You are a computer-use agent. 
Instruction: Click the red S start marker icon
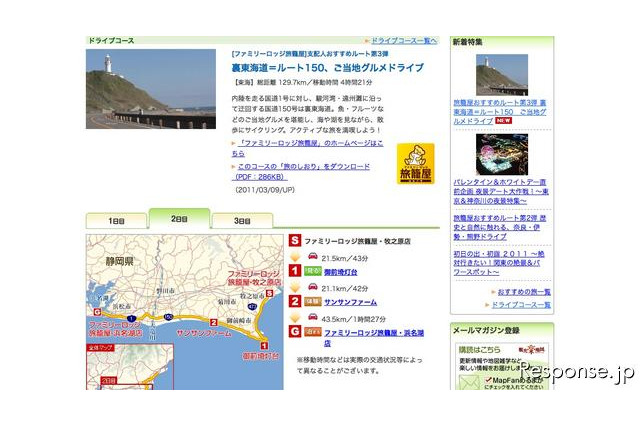click(x=295, y=240)
